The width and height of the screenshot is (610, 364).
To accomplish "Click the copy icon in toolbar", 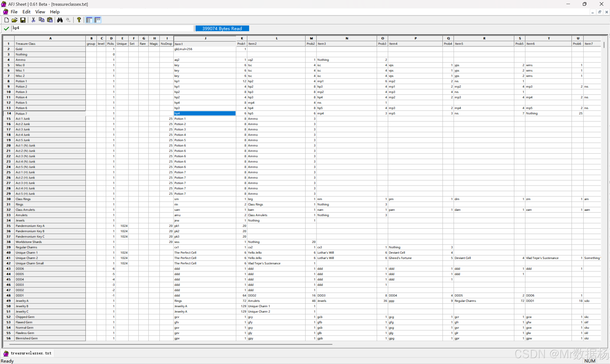I will (41, 20).
